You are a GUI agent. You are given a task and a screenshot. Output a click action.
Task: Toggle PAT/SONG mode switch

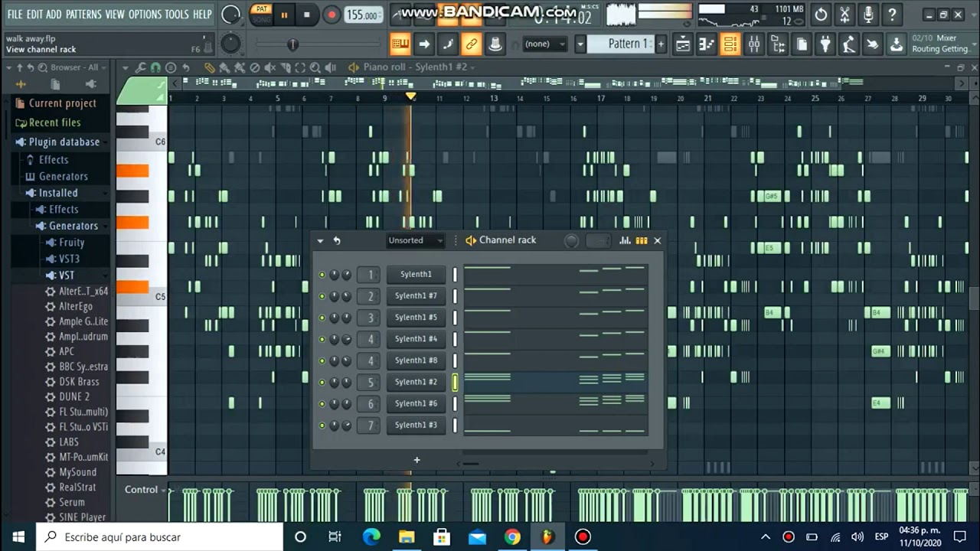click(262, 14)
